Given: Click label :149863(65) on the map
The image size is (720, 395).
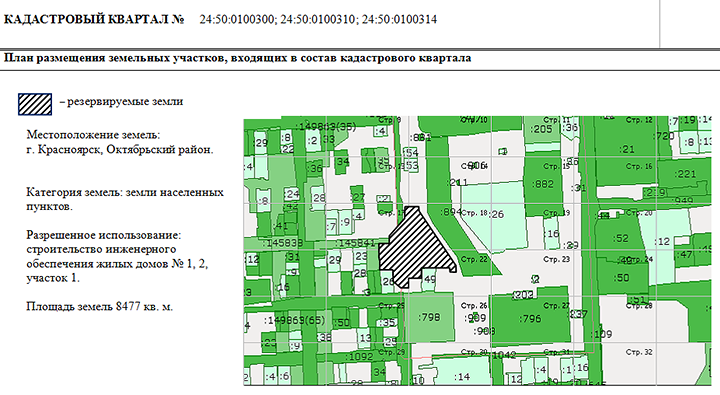Looking at the screenshot, I should [294, 320].
